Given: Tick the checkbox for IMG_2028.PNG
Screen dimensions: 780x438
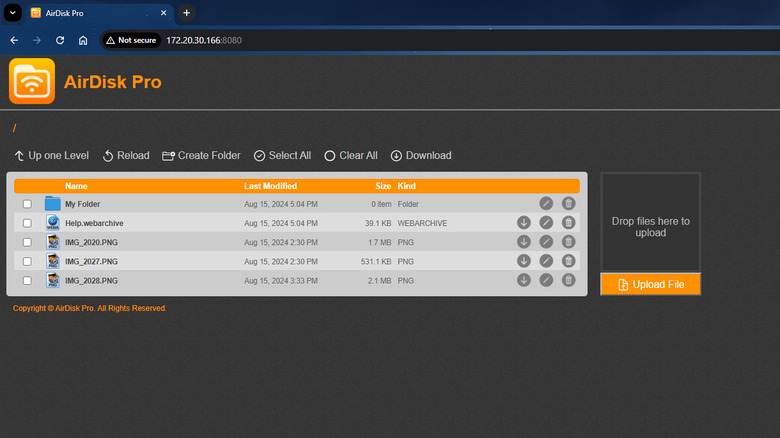Looking at the screenshot, I should (x=27, y=281).
